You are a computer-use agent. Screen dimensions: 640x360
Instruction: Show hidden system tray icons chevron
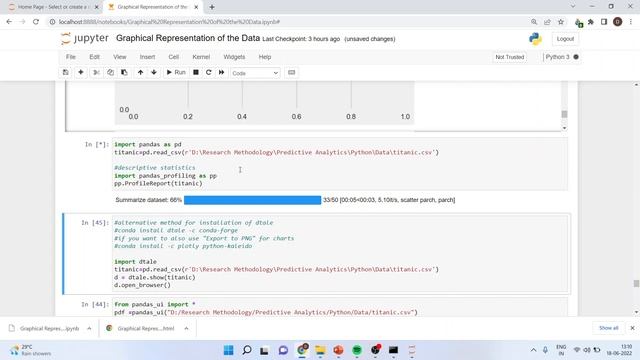tap(533, 350)
